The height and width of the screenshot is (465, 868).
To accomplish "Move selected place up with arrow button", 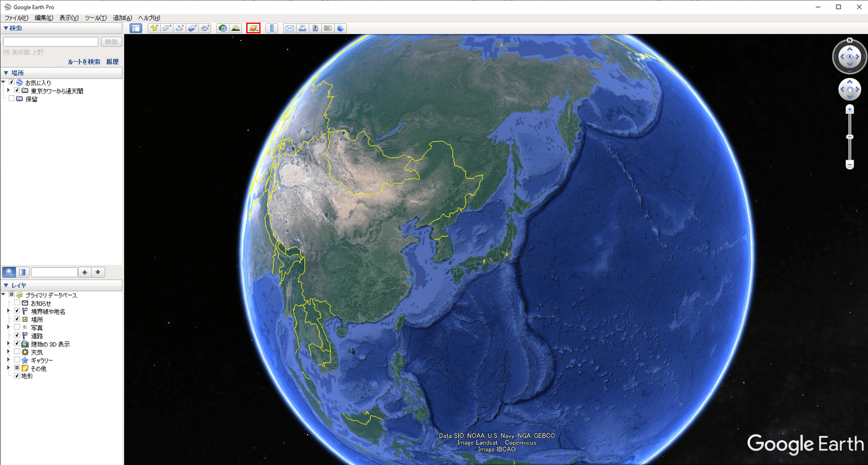I will pyautogui.click(x=85, y=272).
